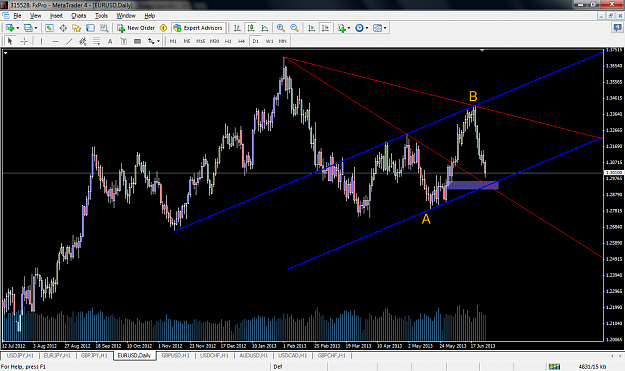Launch MetaEditor with the yellow diamond icon
This screenshot has width=625, height=371.
(163, 28)
